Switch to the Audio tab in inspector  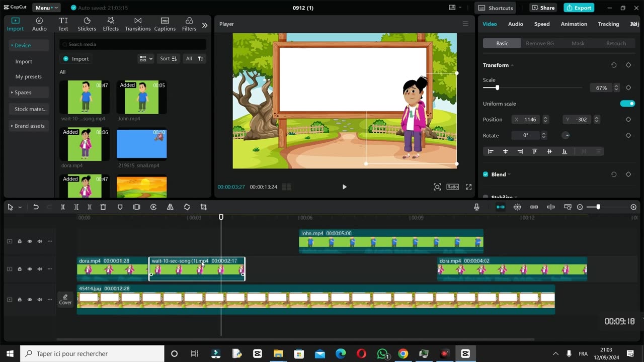point(515,24)
